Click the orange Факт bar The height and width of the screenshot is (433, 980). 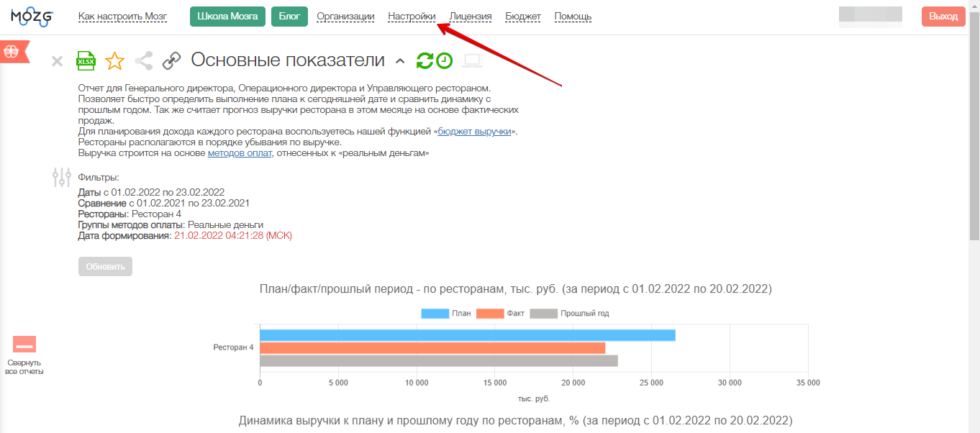[x=432, y=348]
